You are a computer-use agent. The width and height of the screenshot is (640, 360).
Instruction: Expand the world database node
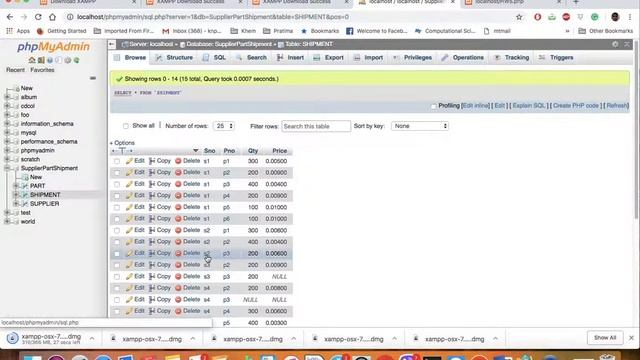click(x=7, y=222)
